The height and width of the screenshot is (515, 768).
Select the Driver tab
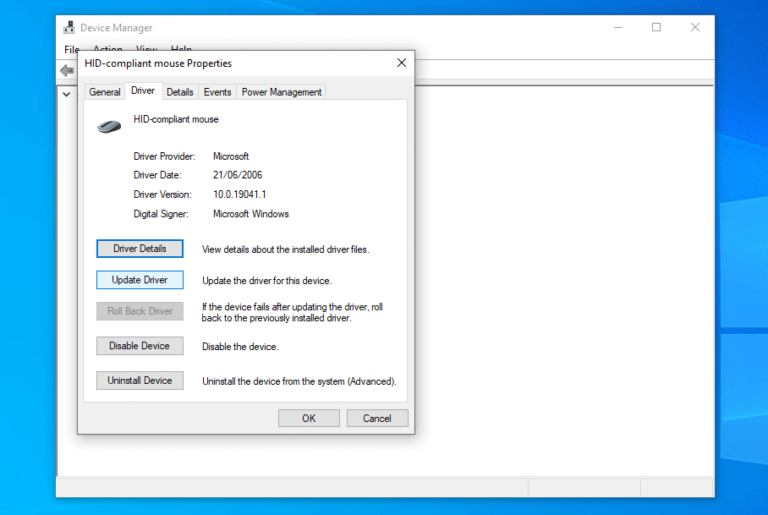143,91
